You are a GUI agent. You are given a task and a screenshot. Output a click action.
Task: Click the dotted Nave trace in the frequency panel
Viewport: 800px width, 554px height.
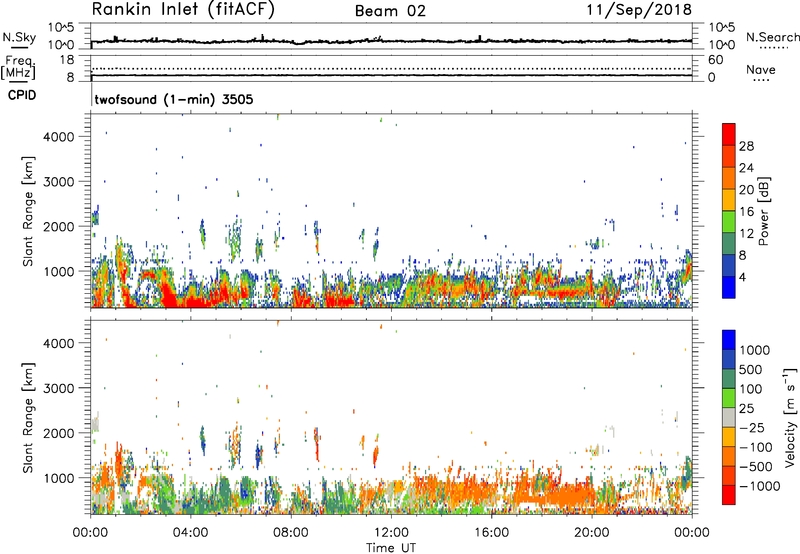pyautogui.click(x=391, y=68)
